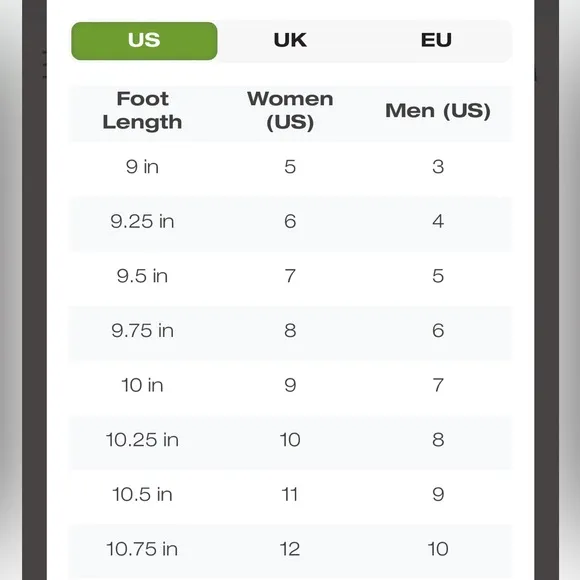Click Men's size 3 cell

click(438, 167)
